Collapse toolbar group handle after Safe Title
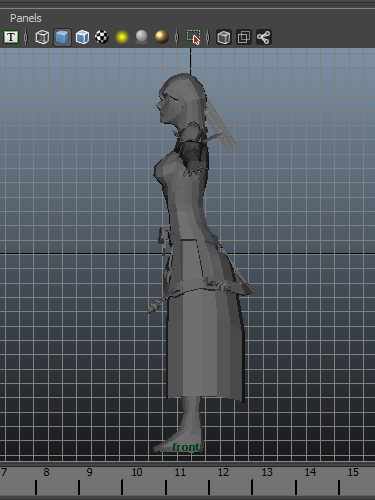 click(x=26, y=37)
